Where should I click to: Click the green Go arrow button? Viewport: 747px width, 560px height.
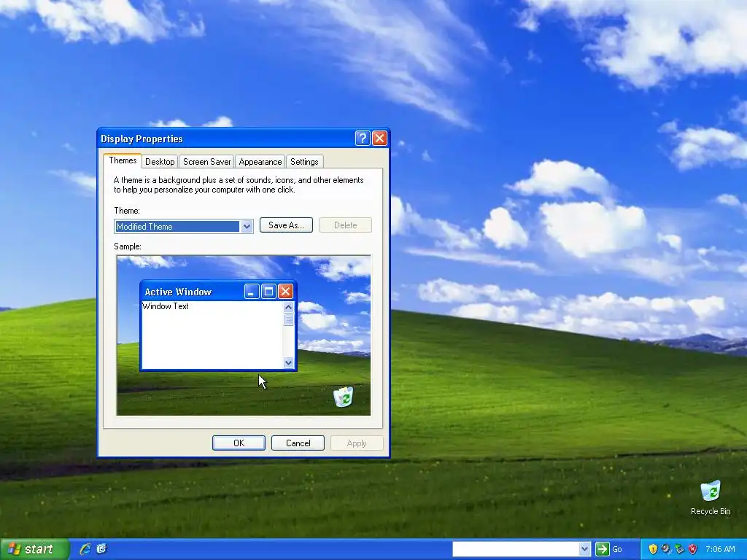[602, 549]
